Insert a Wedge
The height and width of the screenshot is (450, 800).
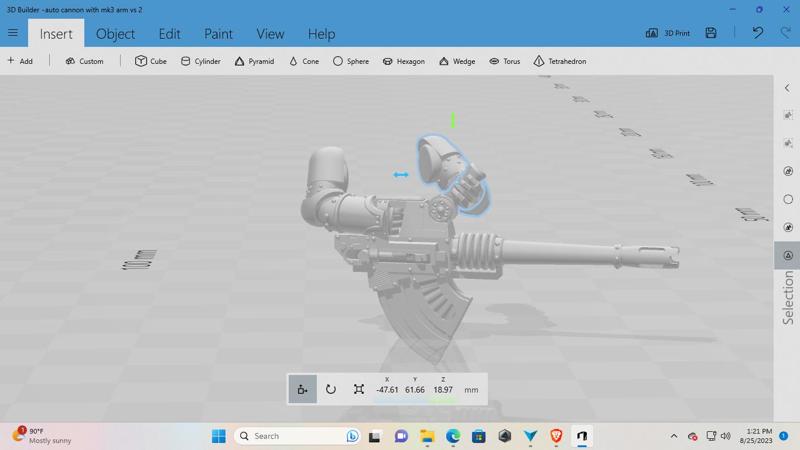tap(457, 61)
